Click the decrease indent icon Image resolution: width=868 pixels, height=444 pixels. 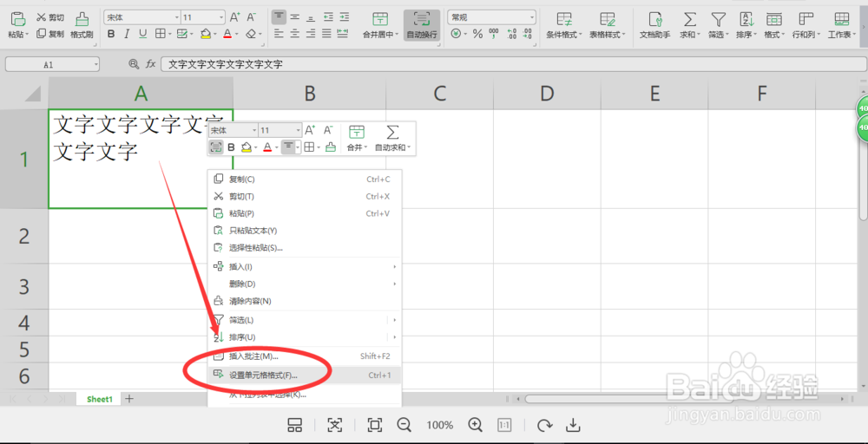tap(328, 17)
